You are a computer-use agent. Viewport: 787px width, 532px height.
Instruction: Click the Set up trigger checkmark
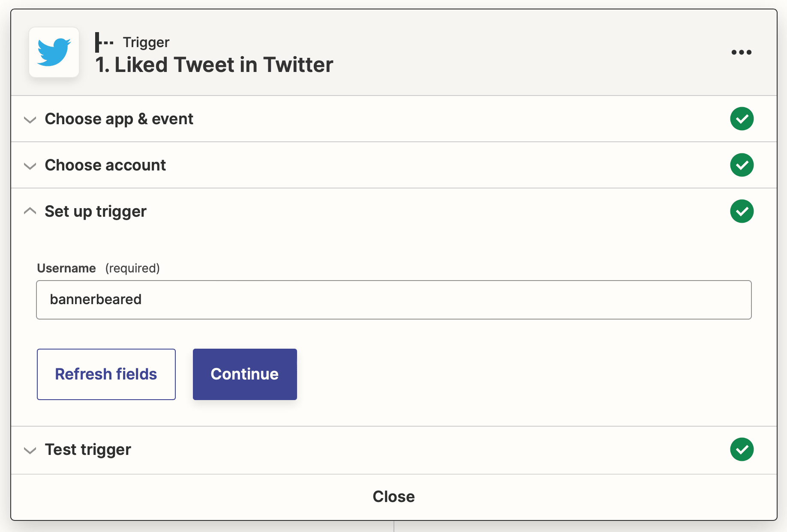(x=742, y=211)
